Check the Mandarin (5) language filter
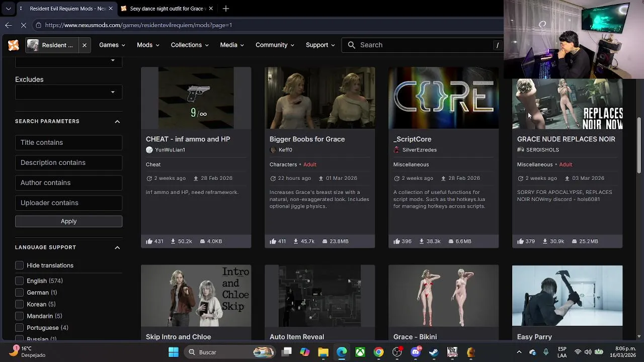 (x=19, y=316)
